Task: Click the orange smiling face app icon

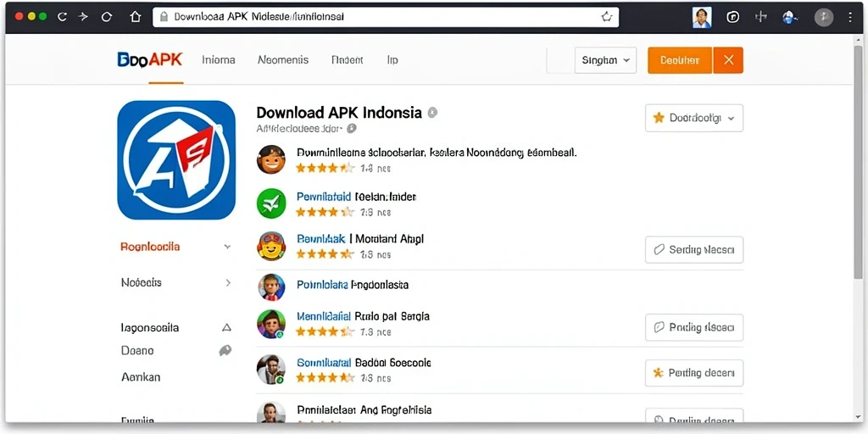Action: coord(271,159)
